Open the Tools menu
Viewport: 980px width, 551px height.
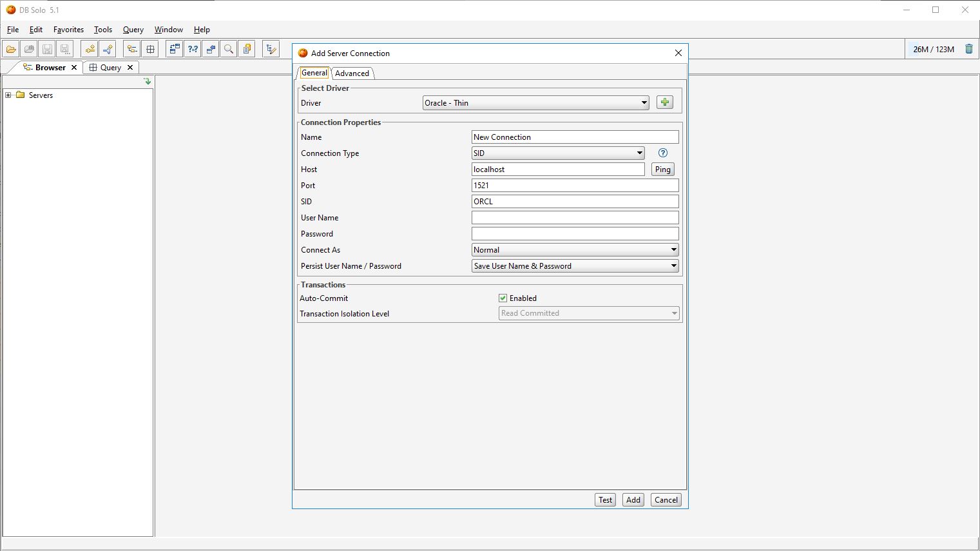pyautogui.click(x=103, y=29)
